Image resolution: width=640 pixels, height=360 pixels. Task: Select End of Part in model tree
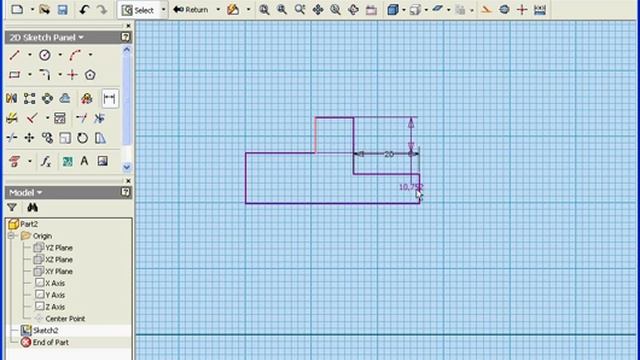pyautogui.click(x=44, y=342)
